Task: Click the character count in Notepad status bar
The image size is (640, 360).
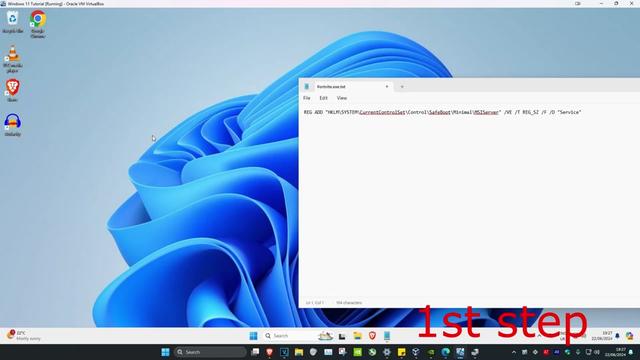Action: coord(349,303)
